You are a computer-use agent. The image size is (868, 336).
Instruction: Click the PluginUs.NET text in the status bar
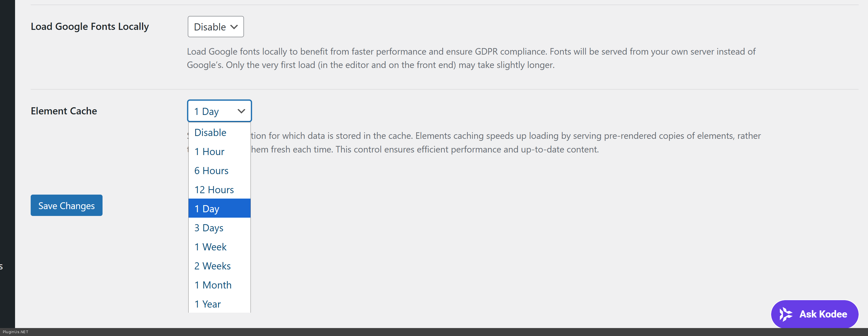click(16, 332)
